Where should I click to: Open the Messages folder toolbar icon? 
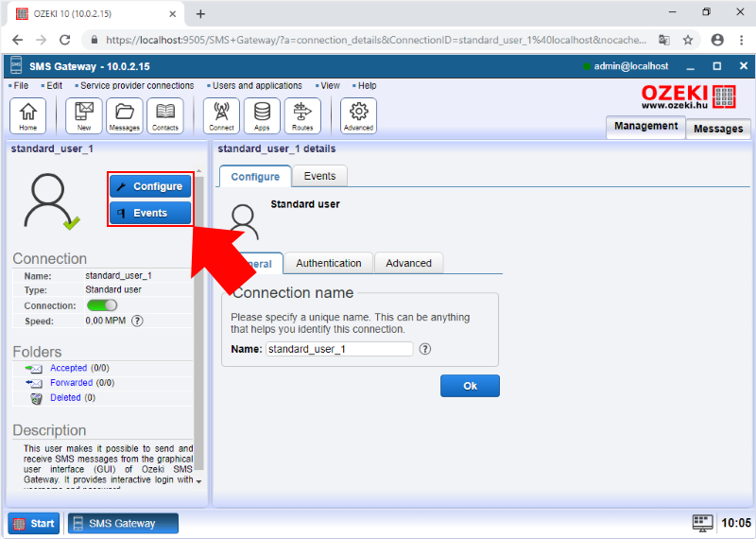coord(125,115)
